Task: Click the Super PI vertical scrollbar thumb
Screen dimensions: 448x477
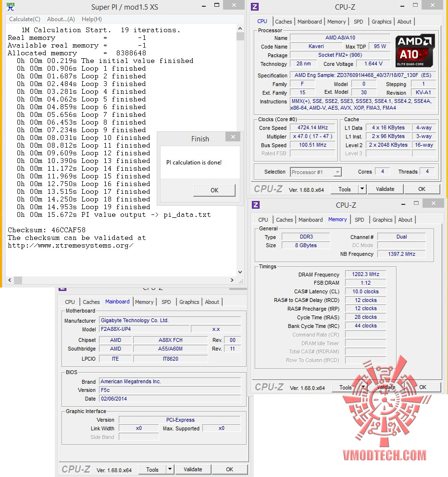Action: (x=240, y=36)
